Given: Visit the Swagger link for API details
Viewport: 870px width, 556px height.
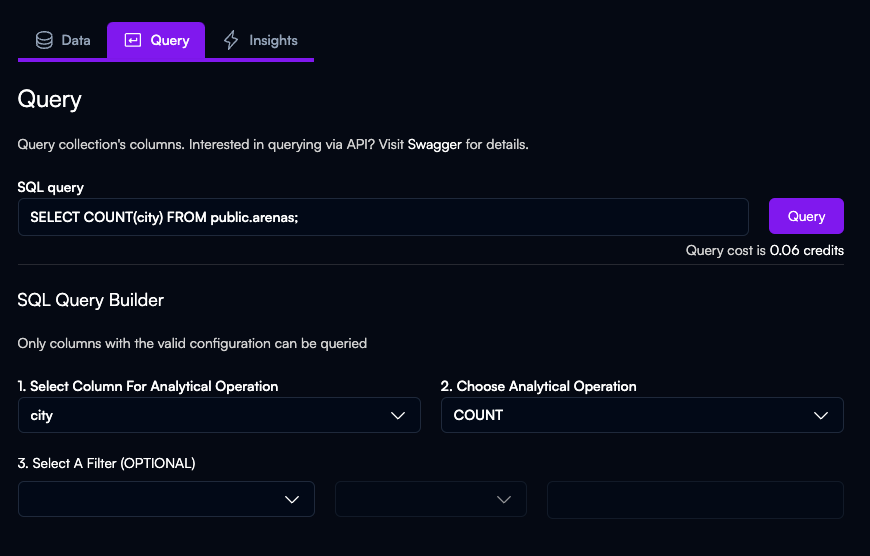Looking at the screenshot, I should [x=434, y=145].
